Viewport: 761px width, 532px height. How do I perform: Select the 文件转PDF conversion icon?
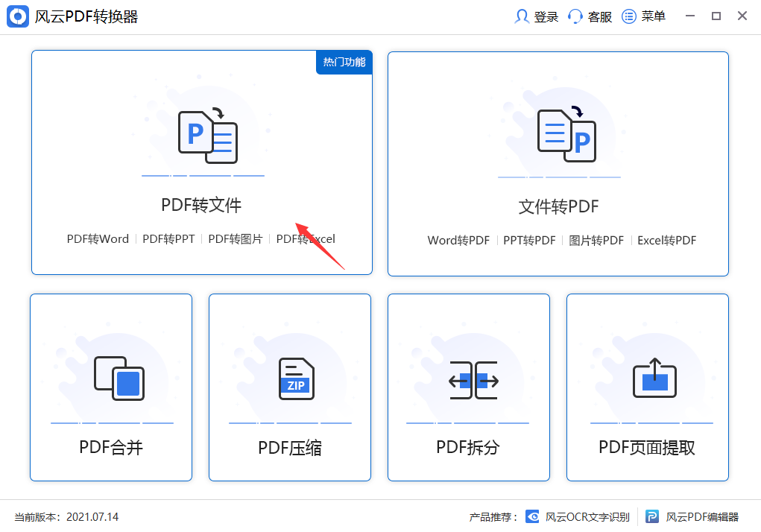(566, 134)
